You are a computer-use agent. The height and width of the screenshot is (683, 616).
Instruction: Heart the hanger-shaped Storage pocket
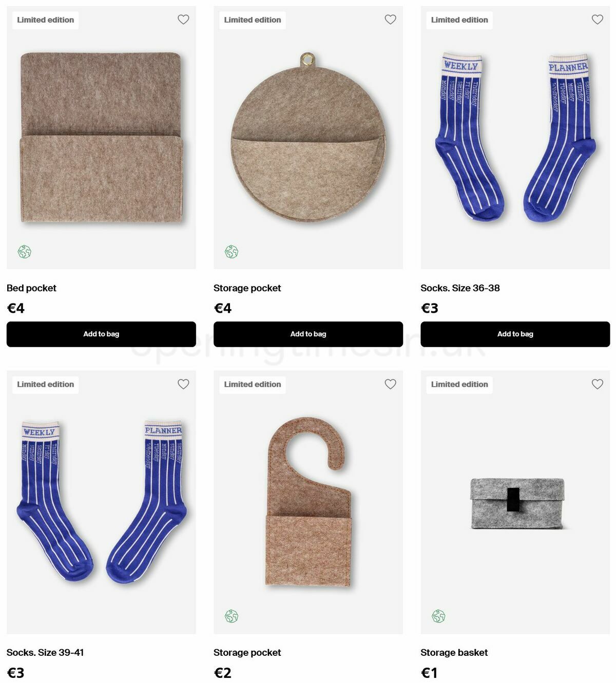[x=390, y=384]
